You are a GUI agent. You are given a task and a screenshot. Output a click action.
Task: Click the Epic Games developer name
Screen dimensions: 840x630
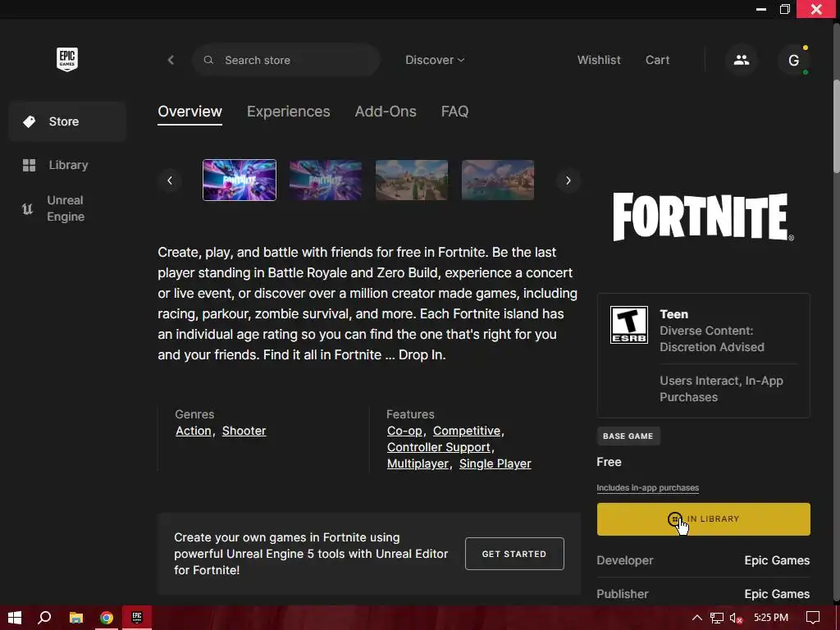coord(777,560)
